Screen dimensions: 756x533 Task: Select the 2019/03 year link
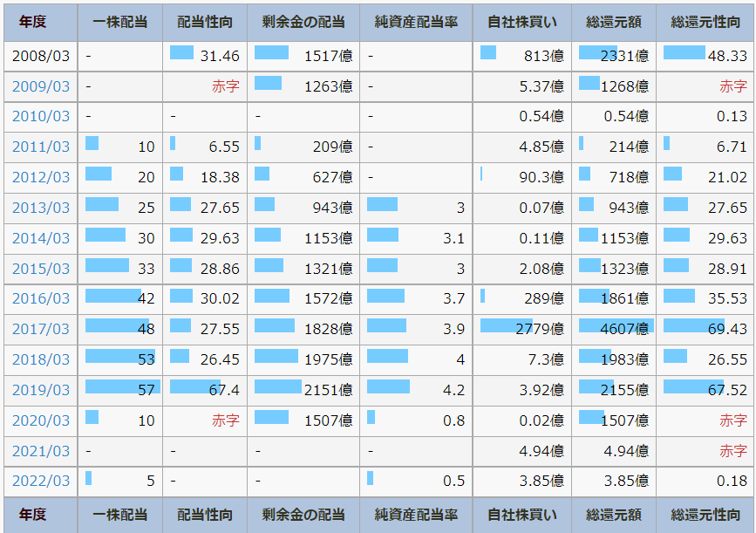[x=41, y=390]
